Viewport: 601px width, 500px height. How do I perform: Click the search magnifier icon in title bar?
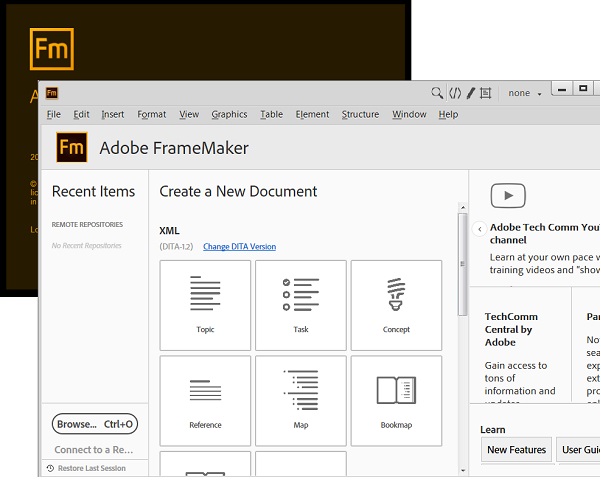click(x=437, y=93)
